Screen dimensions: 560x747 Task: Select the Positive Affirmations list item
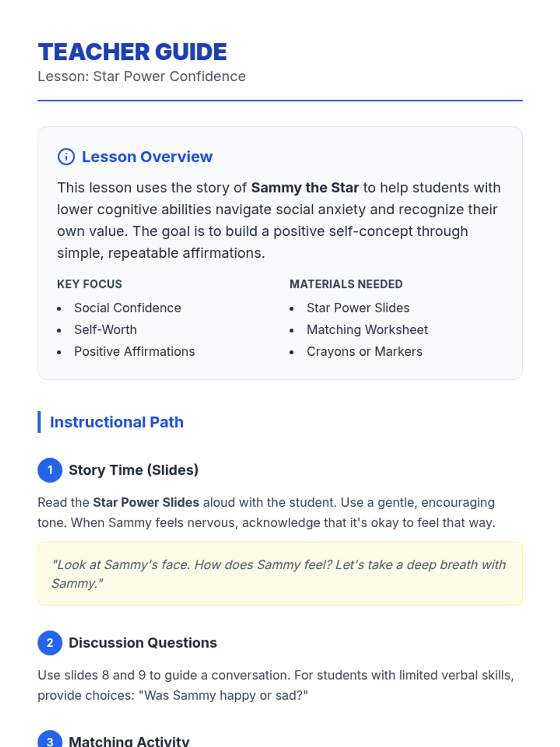click(134, 352)
